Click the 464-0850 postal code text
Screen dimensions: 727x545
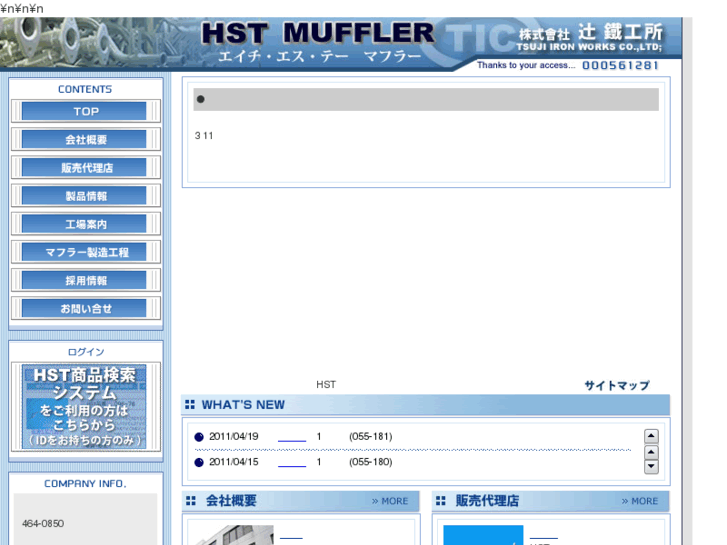43,523
